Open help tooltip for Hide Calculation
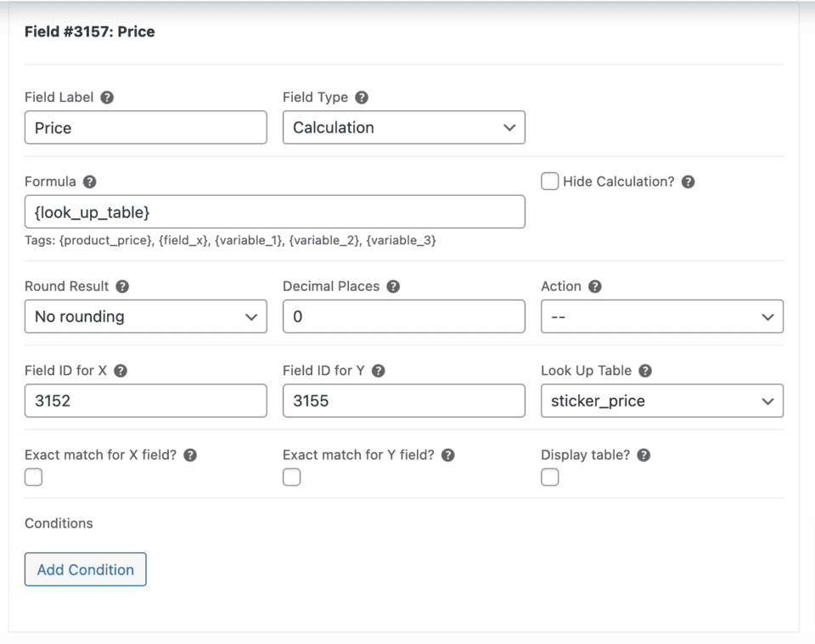This screenshot has height=644, width=815. point(689,182)
